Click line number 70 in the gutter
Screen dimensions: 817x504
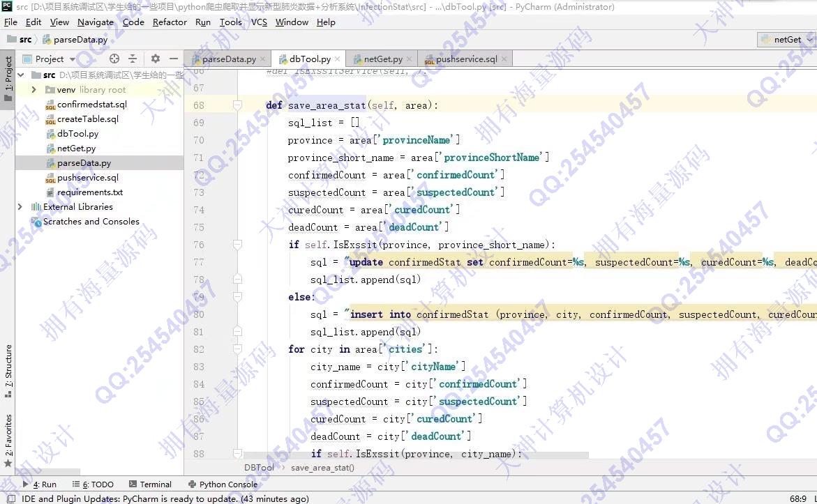tap(199, 140)
